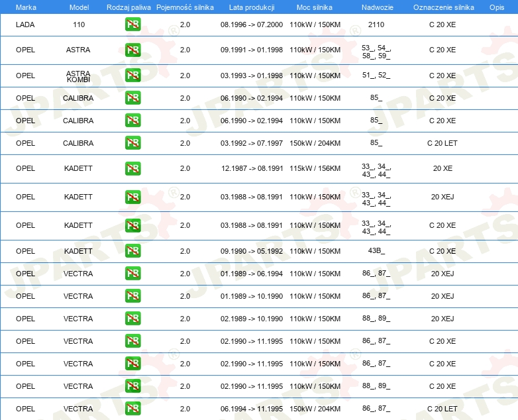Click the fuel icon in the VECTRA 88_, 89_ C 20 XE row

coord(132,386)
